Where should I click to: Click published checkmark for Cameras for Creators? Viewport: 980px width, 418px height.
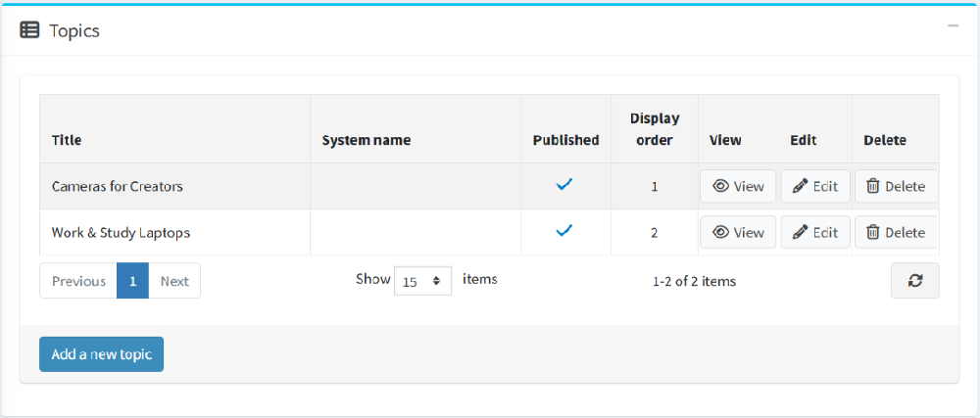[x=564, y=185]
